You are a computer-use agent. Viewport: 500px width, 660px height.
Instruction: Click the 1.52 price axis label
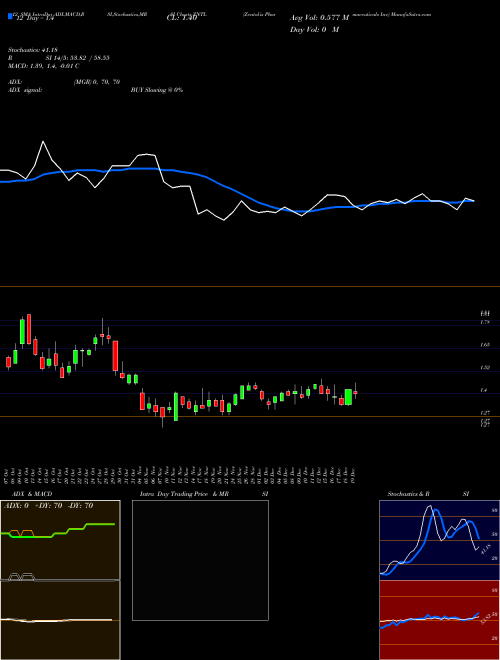pos(485,367)
